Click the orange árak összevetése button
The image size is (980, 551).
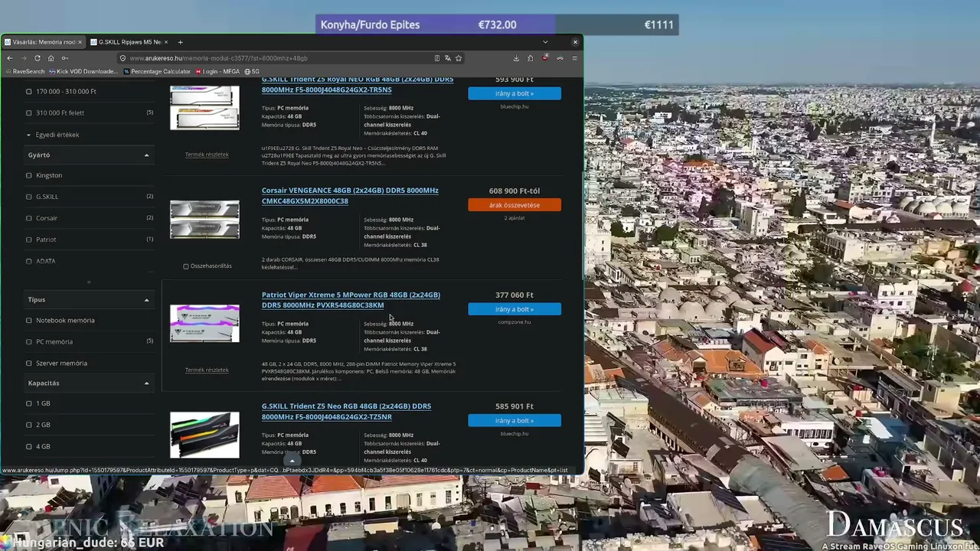click(x=514, y=205)
